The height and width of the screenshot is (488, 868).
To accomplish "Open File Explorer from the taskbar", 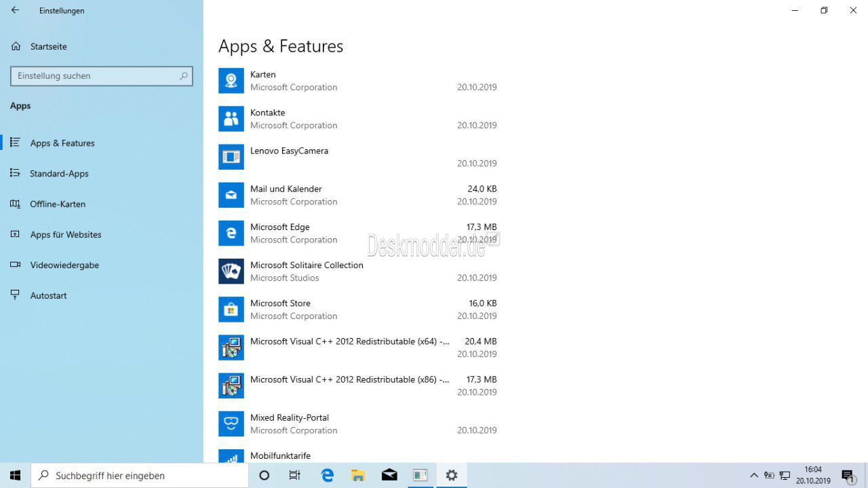I will click(358, 475).
